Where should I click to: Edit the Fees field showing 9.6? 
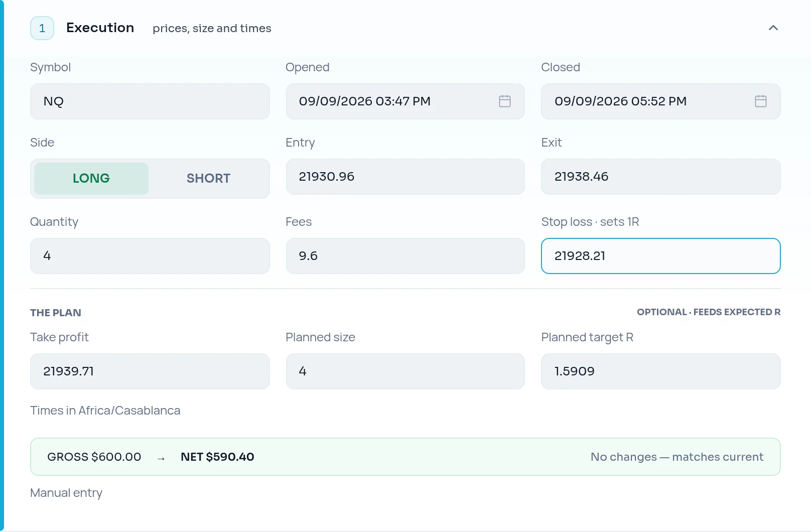405,256
